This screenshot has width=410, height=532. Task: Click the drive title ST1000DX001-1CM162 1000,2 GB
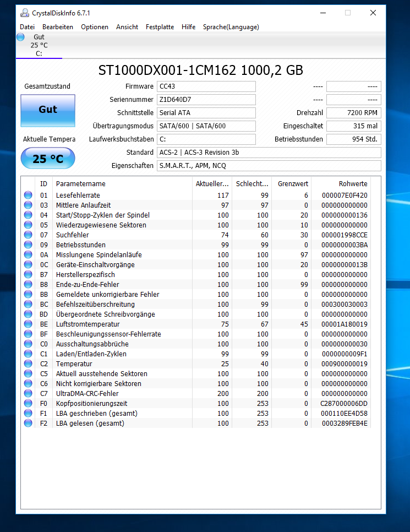(x=200, y=70)
